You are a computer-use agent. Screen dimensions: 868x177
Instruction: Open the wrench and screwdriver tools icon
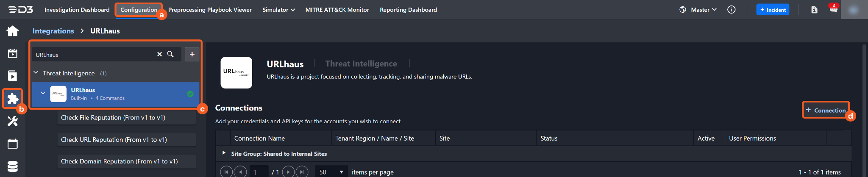pos(13,122)
